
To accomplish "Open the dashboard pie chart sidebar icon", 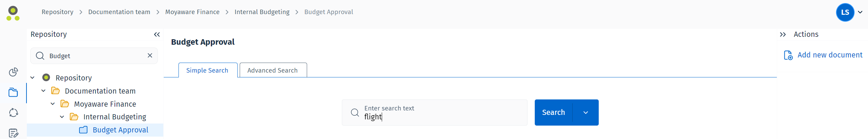I will click(x=13, y=72).
